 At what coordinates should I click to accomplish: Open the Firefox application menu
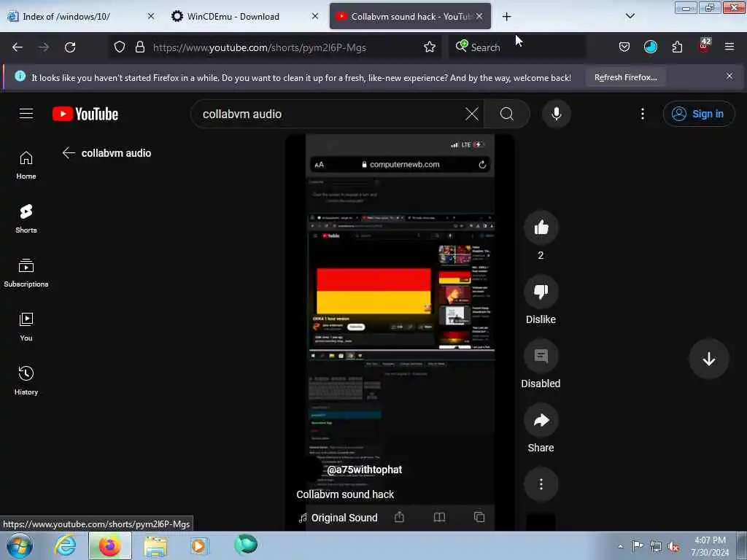(729, 47)
